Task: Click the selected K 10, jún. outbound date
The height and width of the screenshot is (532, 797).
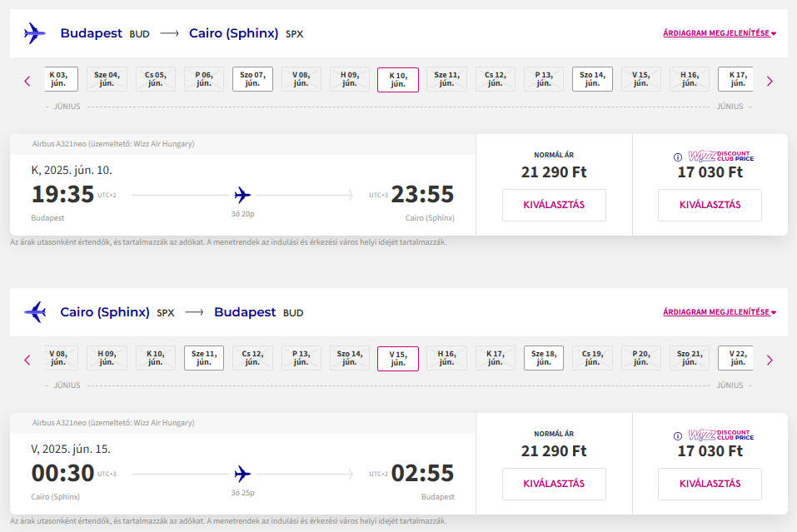Action: tap(398, 80)
